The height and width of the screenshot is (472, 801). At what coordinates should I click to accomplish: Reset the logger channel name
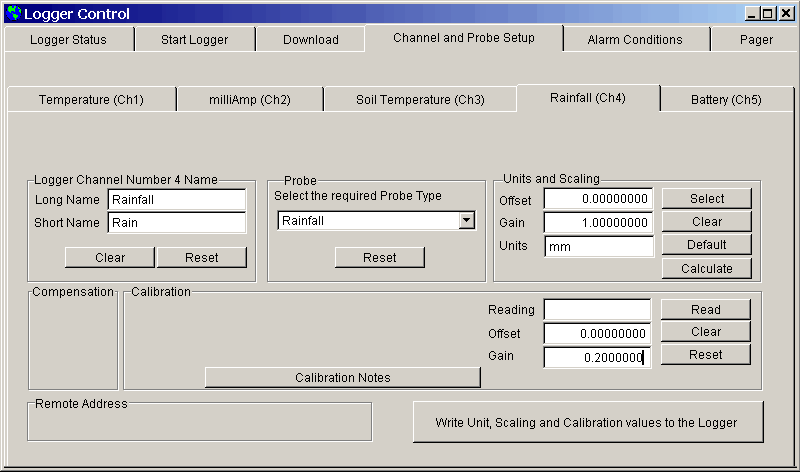click(x=202, y=257)
